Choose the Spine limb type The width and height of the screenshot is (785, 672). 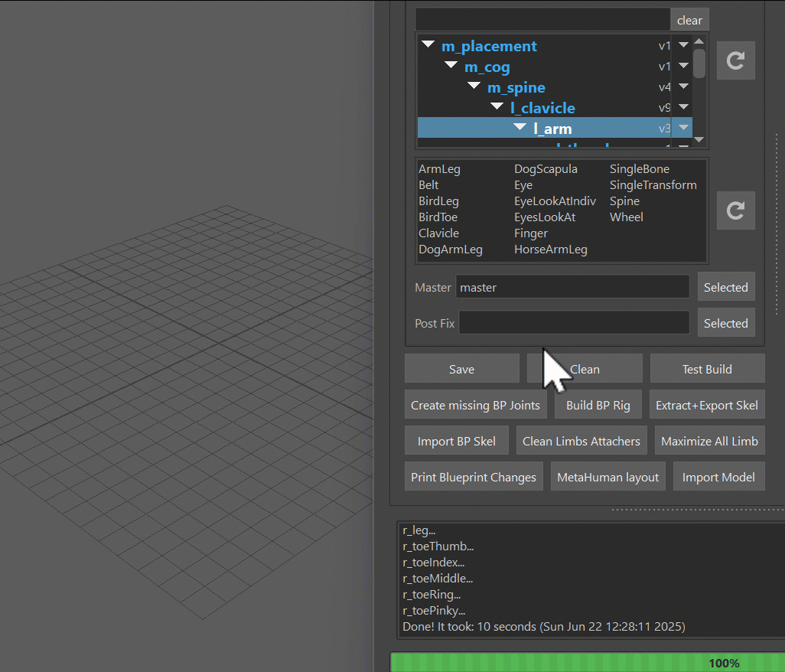point(624,201)
